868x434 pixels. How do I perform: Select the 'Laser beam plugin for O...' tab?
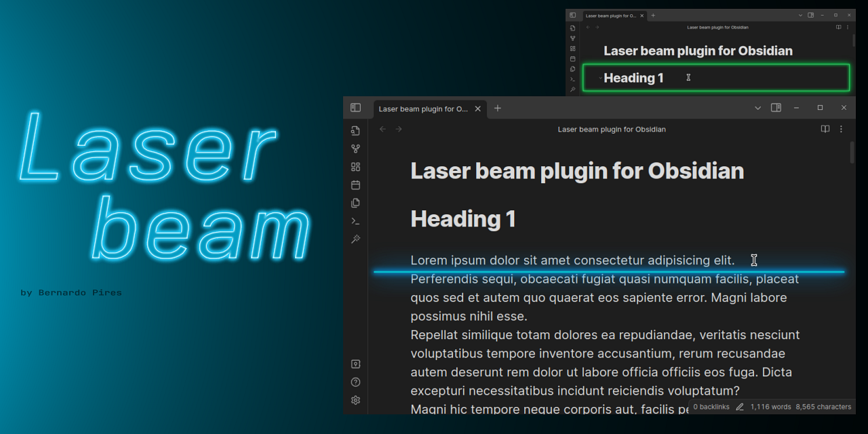click(424, 108)
